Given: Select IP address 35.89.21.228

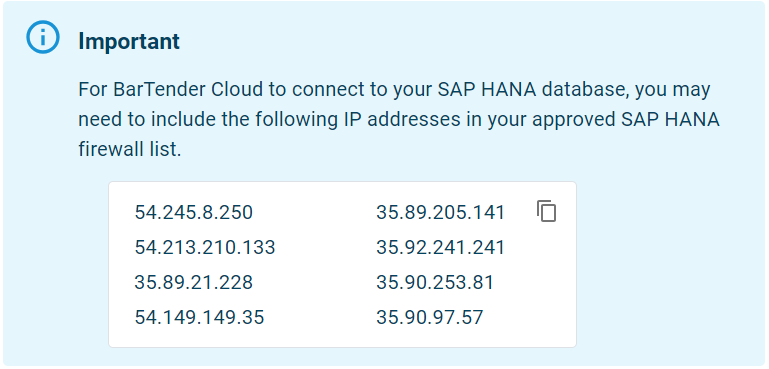Looking at the screenshot, I should pyautogui.click(x=193, y=283).
